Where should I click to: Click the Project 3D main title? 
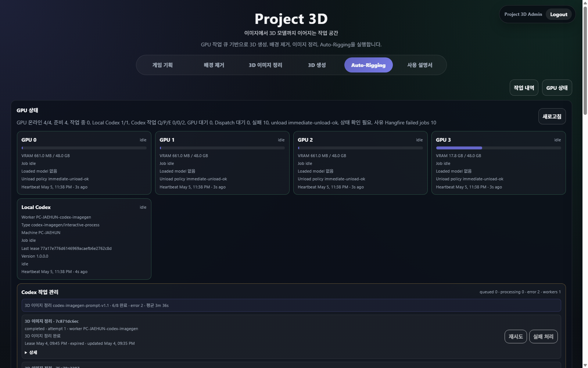pos(291,19)
